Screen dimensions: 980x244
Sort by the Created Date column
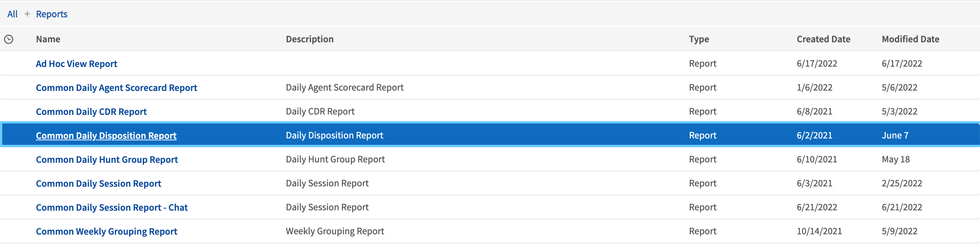[x=823, y=39]
